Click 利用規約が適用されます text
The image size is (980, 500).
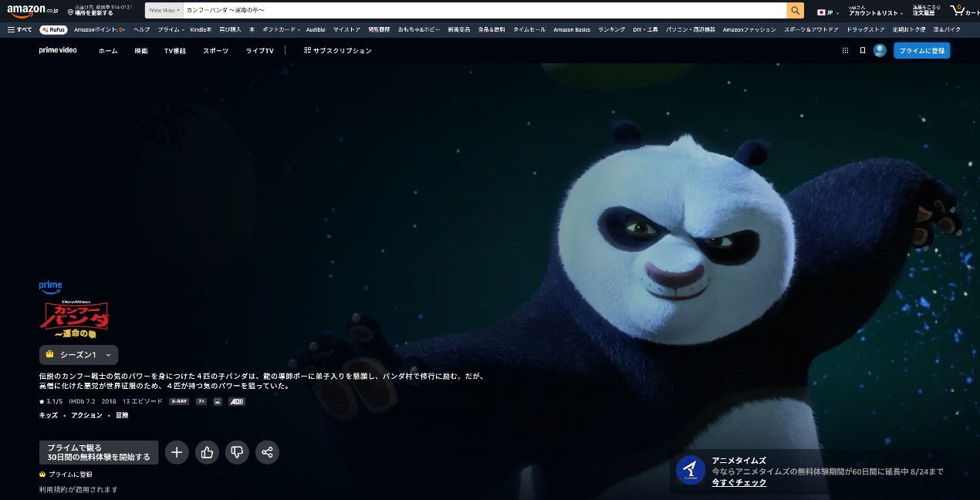79,489
